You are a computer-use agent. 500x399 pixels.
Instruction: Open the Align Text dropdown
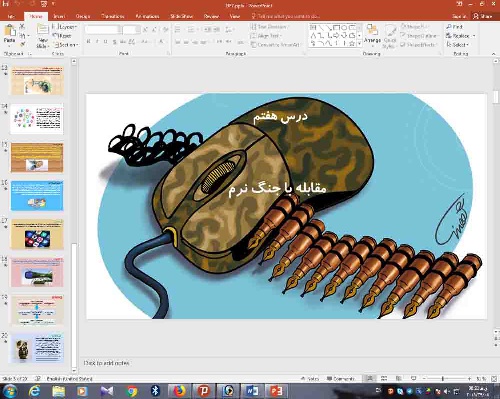coord(267,36)
